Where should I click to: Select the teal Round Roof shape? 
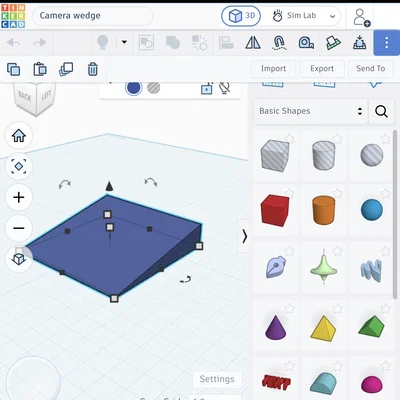[323, 384]
